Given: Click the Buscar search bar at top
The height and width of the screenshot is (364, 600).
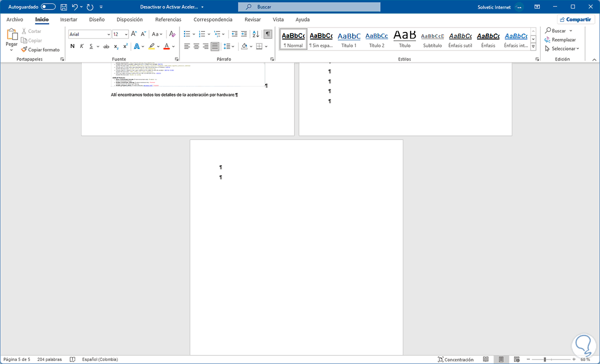Looking at the screenshot, I should (x=308, y=6).
